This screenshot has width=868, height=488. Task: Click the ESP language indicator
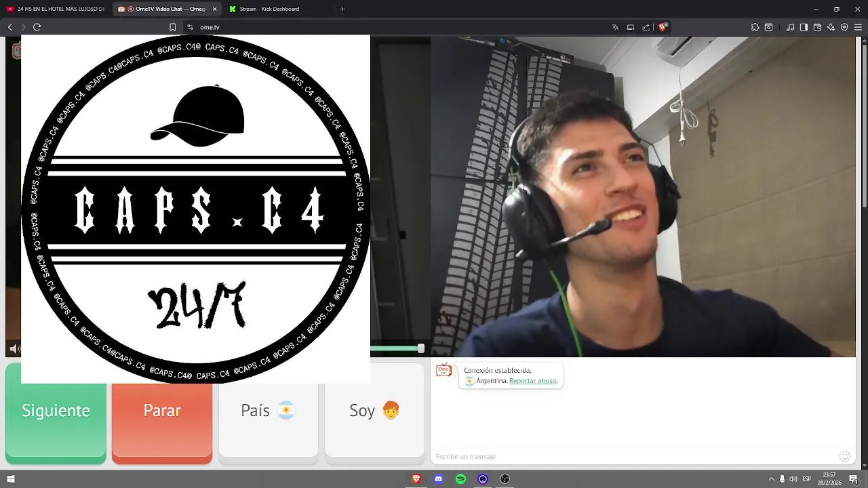pos(807,479)
